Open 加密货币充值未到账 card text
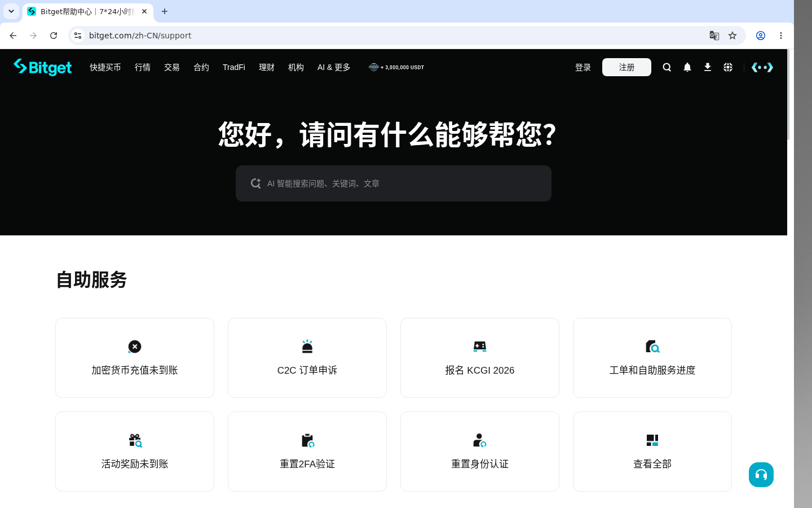The height and width of the screenshot is (508, 812). pos(135,370)
